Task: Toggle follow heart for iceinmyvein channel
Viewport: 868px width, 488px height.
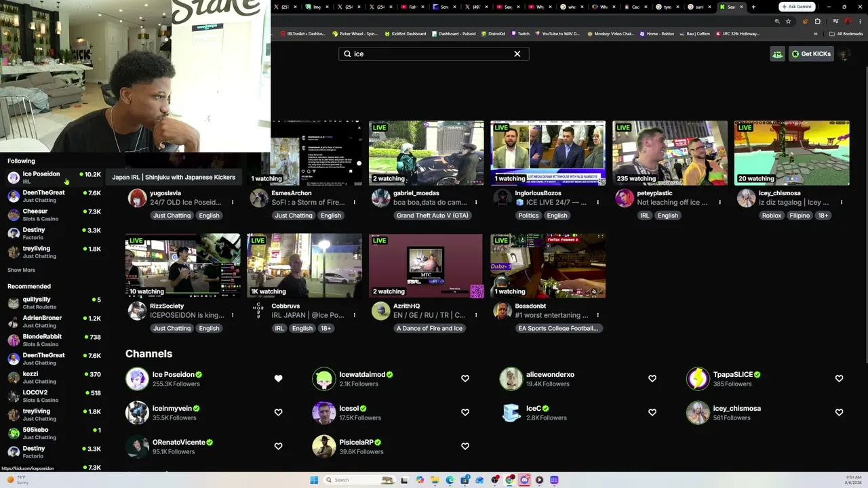Action: tap(278, 412)
